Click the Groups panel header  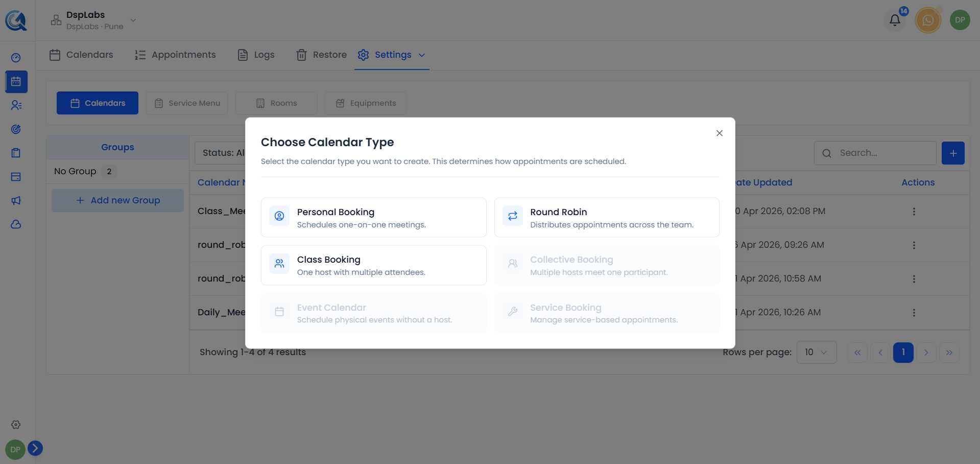pyautogui.click(x=117, y=147)
